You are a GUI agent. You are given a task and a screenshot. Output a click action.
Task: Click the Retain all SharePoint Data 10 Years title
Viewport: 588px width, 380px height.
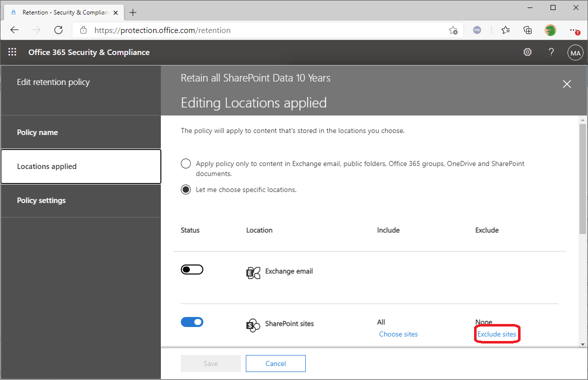pos(255,77)
